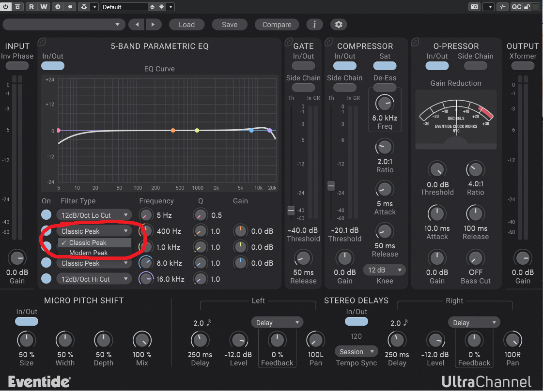Screen dimensions: 543x392
Task: Click the link icon beside GATE title
Action: [x=288, y=42]
